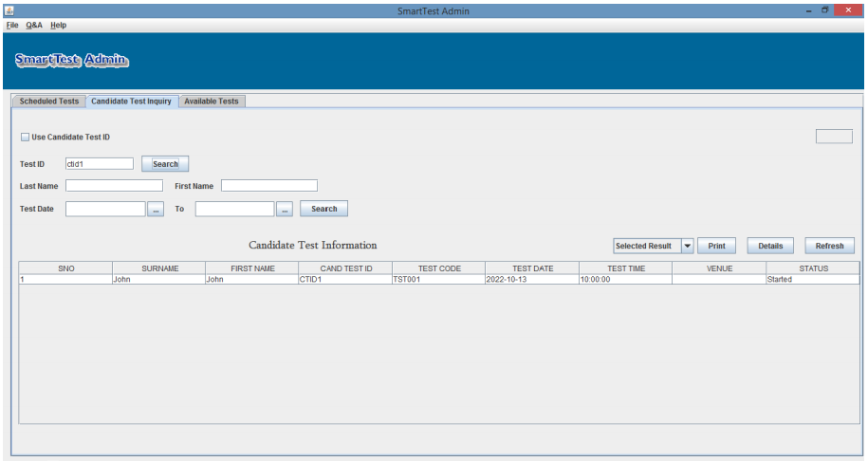Open the To date picker button
This screenshot has width=868, height=461.
(x=285, y=209)
